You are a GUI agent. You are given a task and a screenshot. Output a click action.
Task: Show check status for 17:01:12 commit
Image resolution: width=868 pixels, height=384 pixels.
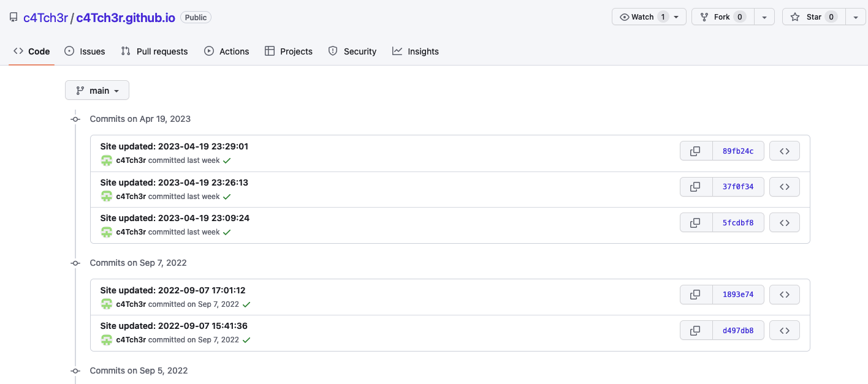point(246,304)
